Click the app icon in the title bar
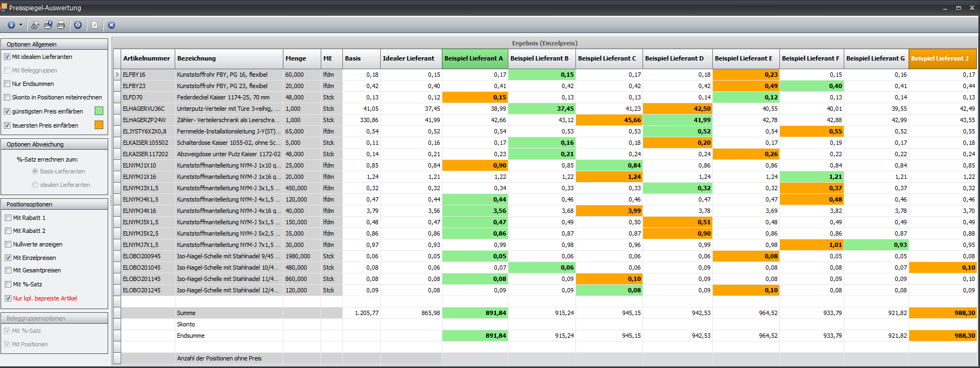This screenshot has width=980, height=368. [x=4, y=8]
